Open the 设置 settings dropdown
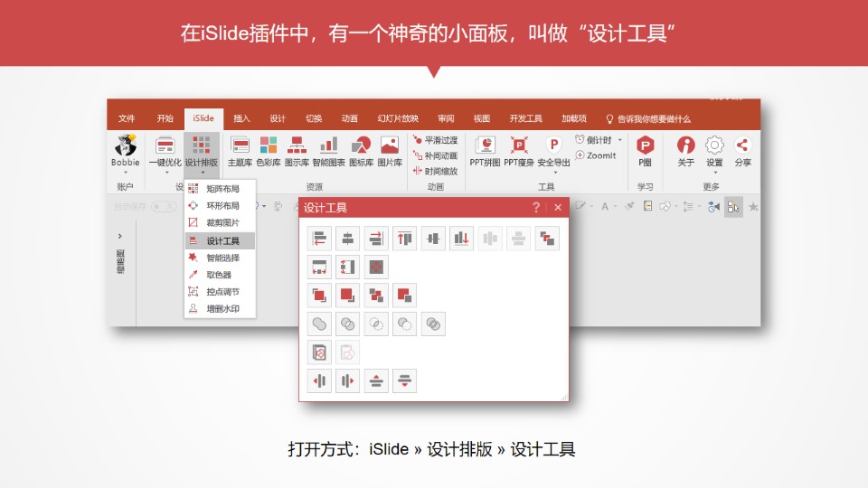The height and width of the screenshot is (488, 868). (x=714, y=152)
